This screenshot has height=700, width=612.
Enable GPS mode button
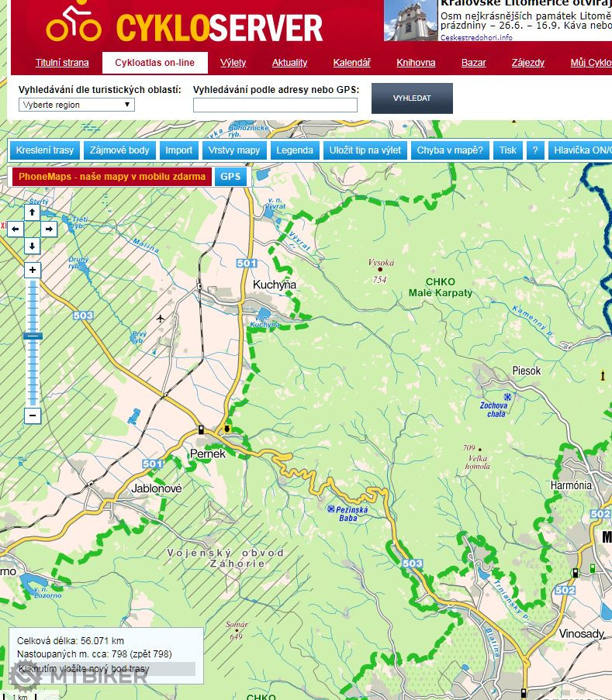coord(230,177)
